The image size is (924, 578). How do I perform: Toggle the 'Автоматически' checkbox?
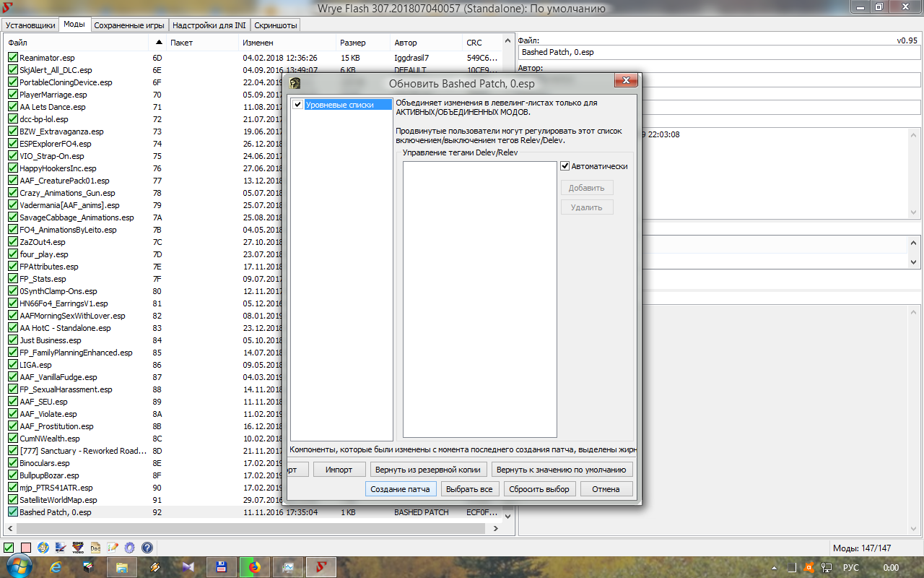[x=565, y=166]
